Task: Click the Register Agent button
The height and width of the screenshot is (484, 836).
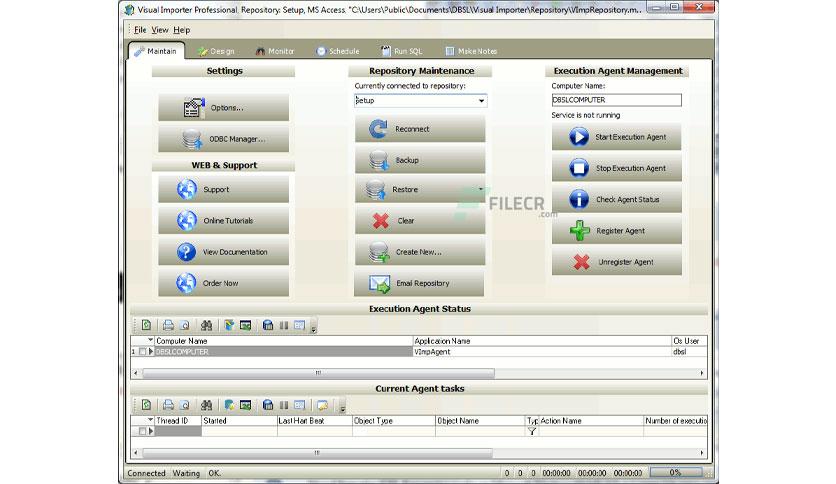Action: click(616, 231)
